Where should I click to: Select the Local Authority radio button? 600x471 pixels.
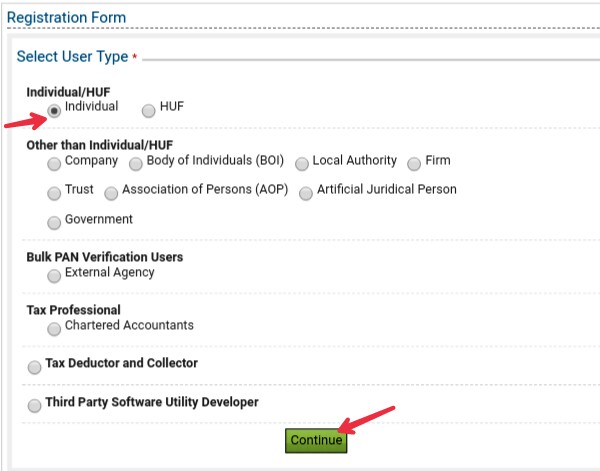click(x=302, y=164)
